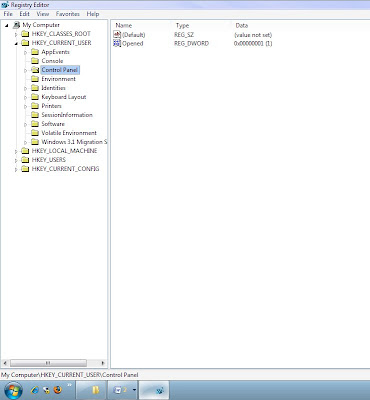Expand the HKEY_USERS hive arrow
This screenshot has height=400, width=370.
[16, 160]
